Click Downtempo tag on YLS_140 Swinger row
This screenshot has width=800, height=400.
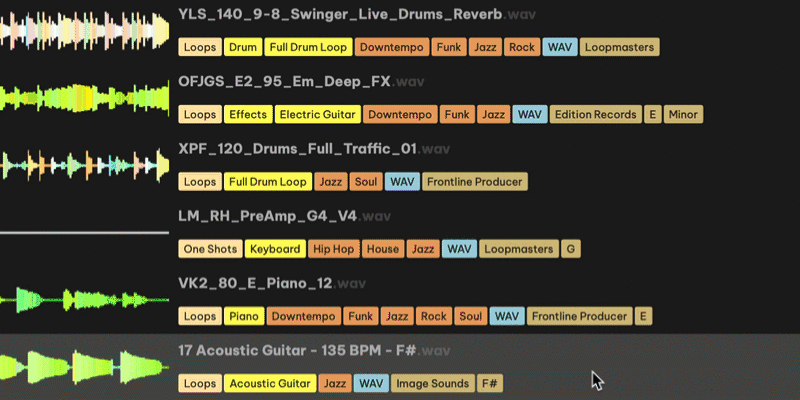392,47
